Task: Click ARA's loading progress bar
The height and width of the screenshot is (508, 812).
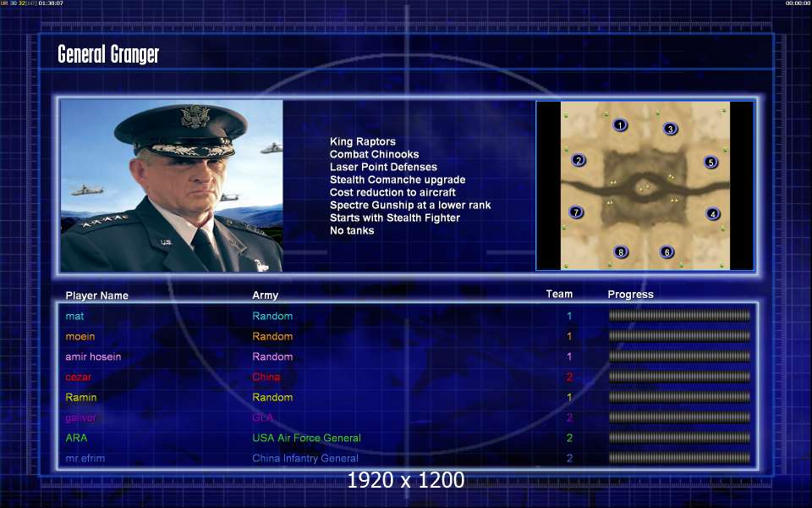Action: pos(679,438)
